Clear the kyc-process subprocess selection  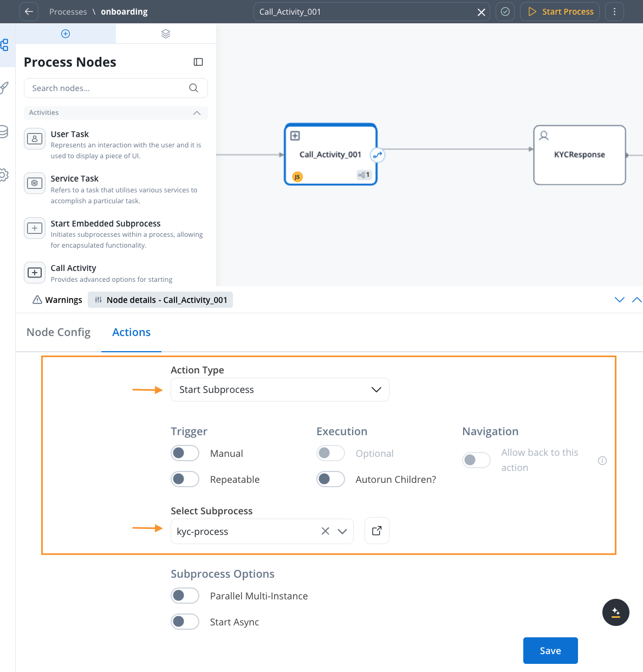(x=325, y=531)
